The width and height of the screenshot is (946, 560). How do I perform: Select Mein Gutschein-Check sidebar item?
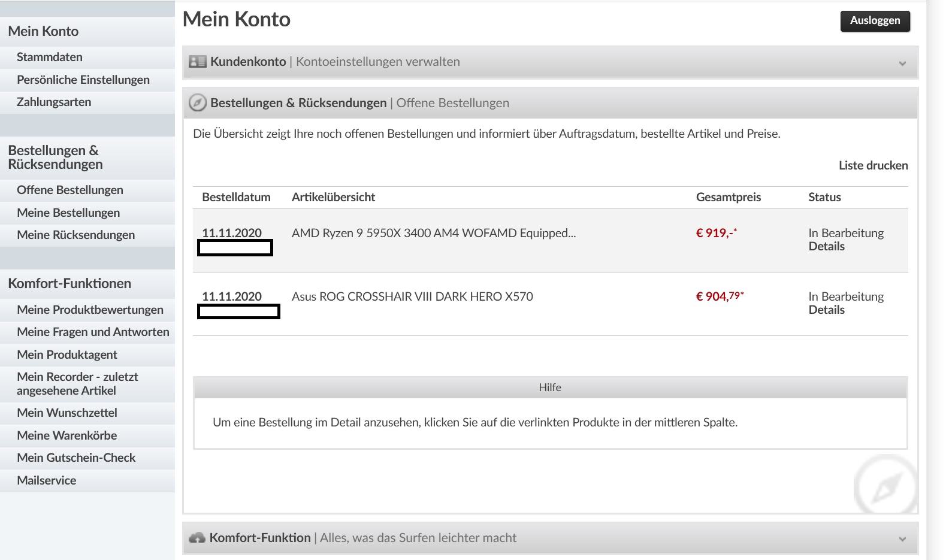[76, 458]
